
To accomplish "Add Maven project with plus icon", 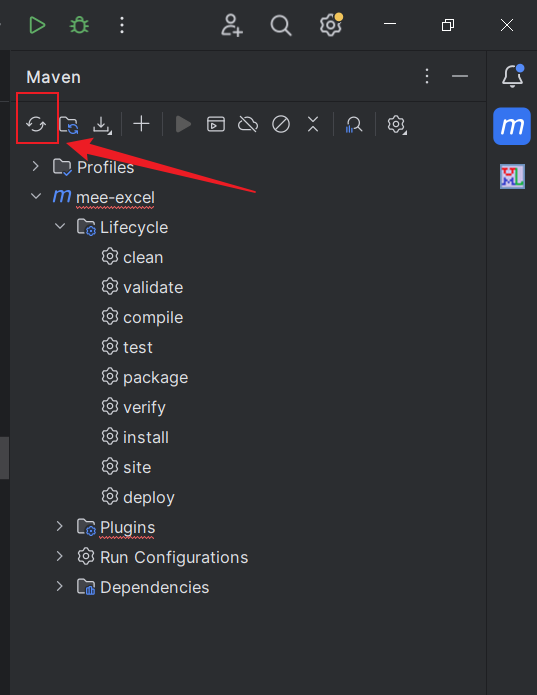I will coord(141,124).
